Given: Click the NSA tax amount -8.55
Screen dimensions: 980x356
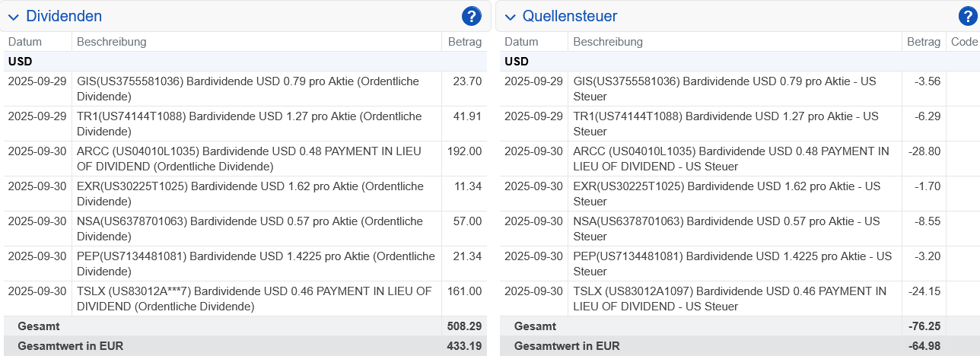Looking at the screenshot, I should (x=925, y=221).
